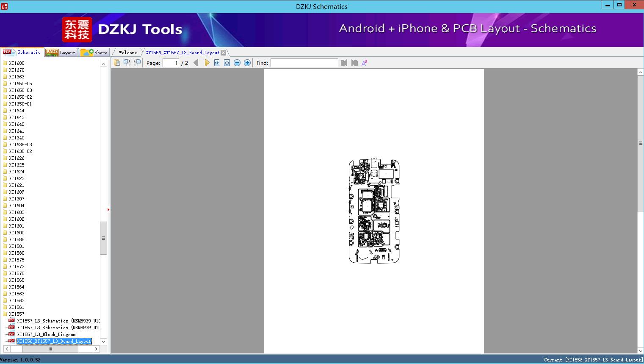Click the page number input box
644x364 pixels.
click(171, 63)
